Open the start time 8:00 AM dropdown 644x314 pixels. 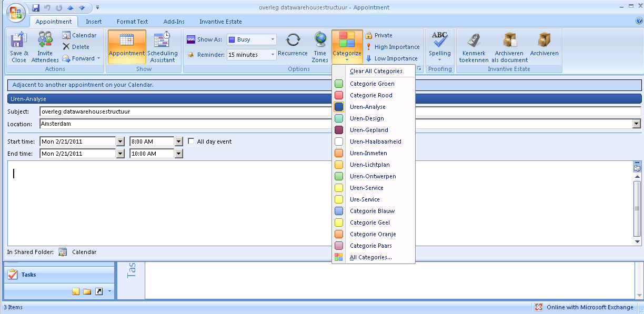pyautogui.click(x=178, y=141)
